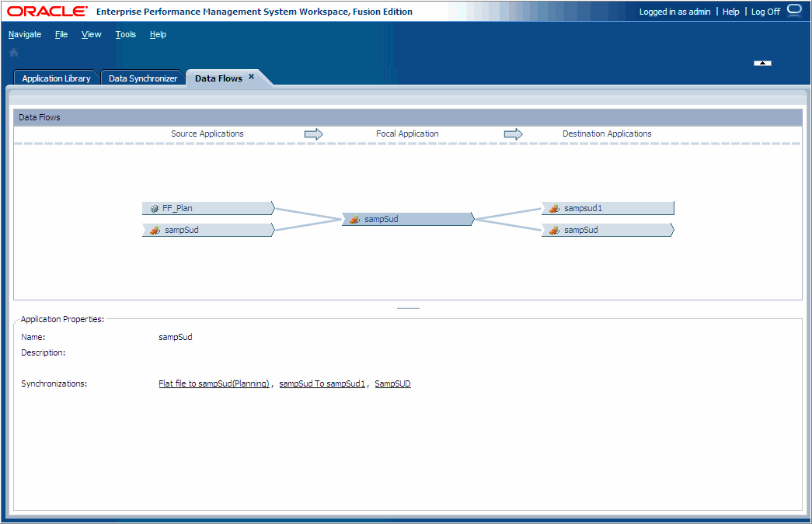Click the Log Off link
The height and width of the screenshot is (524, 812).
coord(765,11)
